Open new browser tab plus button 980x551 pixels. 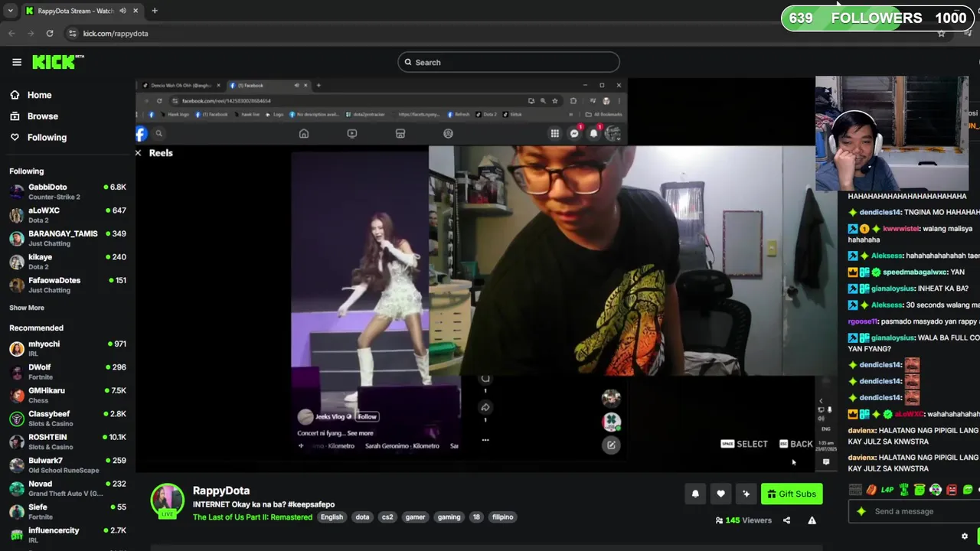pyautogui.click(x=155, y=11)
